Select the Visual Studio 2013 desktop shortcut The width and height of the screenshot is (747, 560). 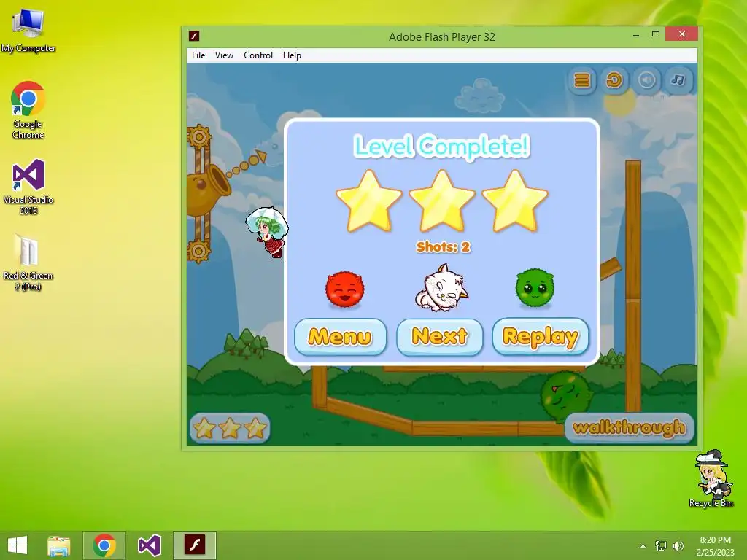[28, 187]
